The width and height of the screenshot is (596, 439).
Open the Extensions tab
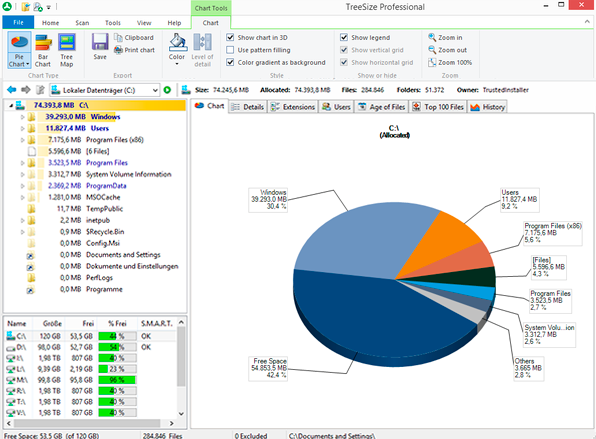(293, 107)
